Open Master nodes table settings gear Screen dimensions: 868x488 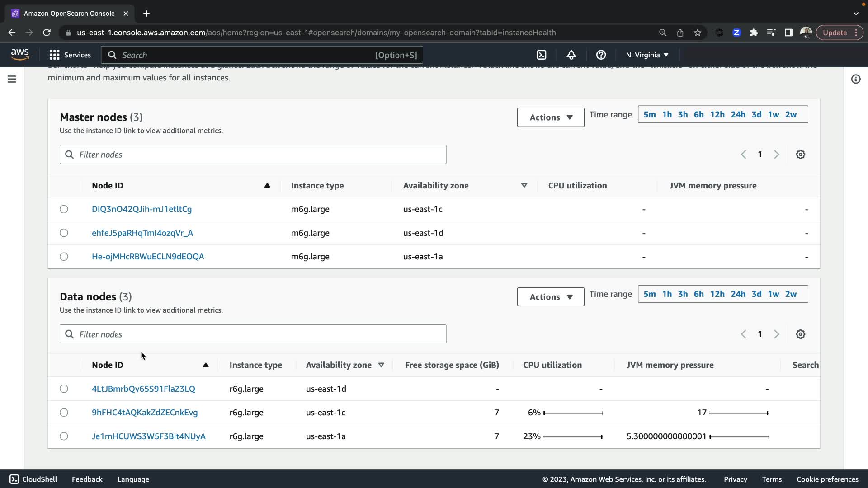click(x=800, y=155)
